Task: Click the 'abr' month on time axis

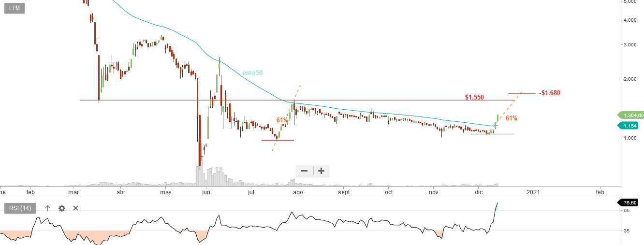Action: (121, 192)
